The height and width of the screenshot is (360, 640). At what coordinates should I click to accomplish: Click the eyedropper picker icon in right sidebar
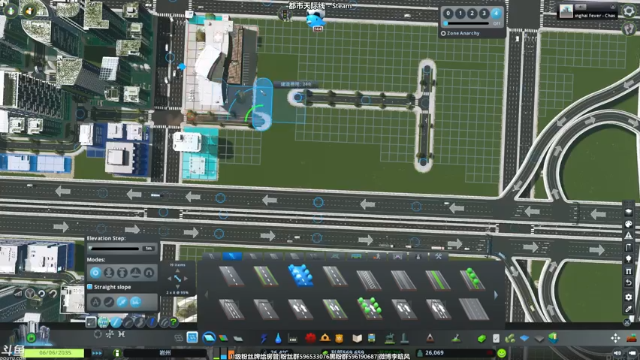click(x=629, y=309)
